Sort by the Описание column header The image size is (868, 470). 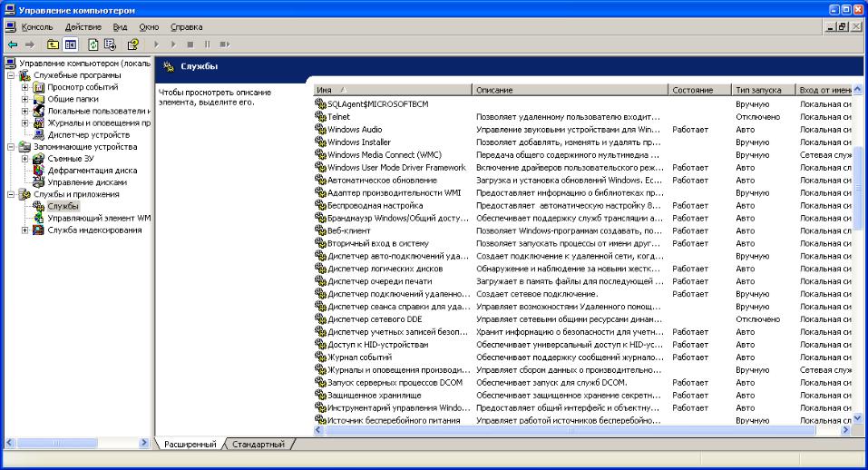pyautogui.click(x=570, y=90)
